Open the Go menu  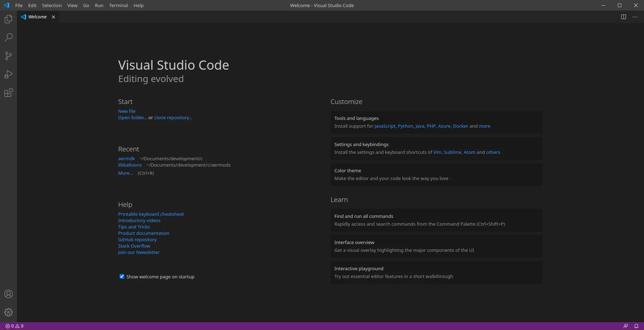click(86, 5)
